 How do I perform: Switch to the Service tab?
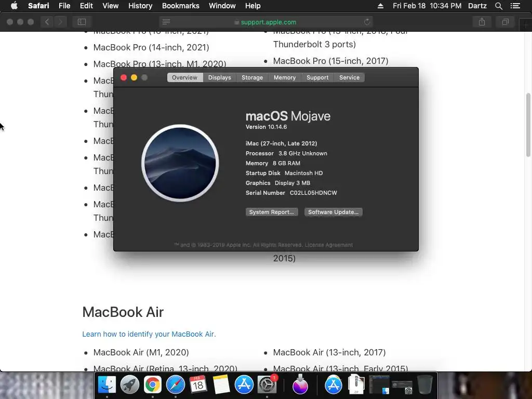point(349,77)
